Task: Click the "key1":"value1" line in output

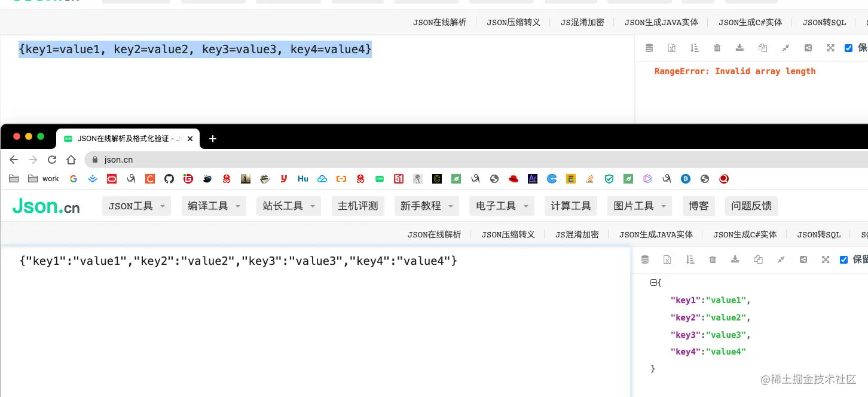Action: point(710,300)
